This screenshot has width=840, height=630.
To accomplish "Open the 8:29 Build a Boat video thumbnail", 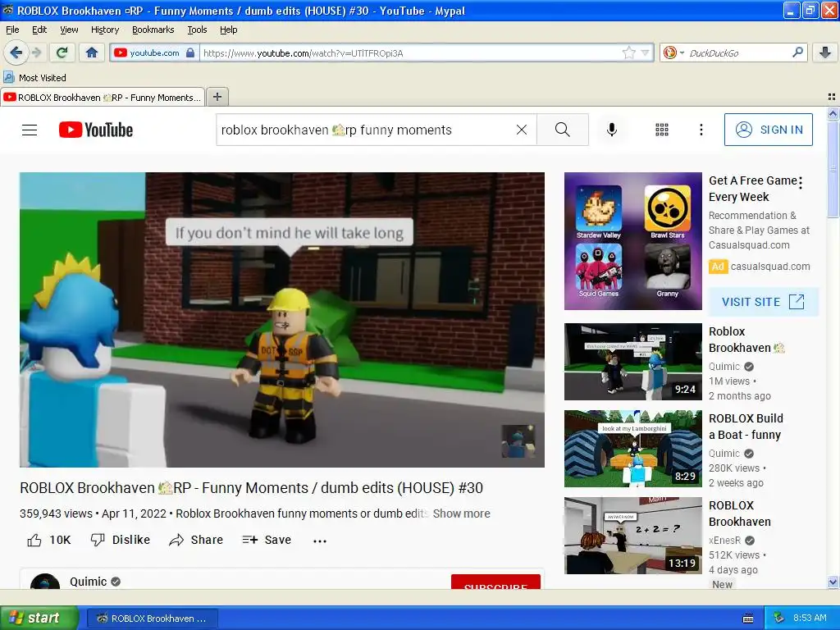I will point(632,449).
